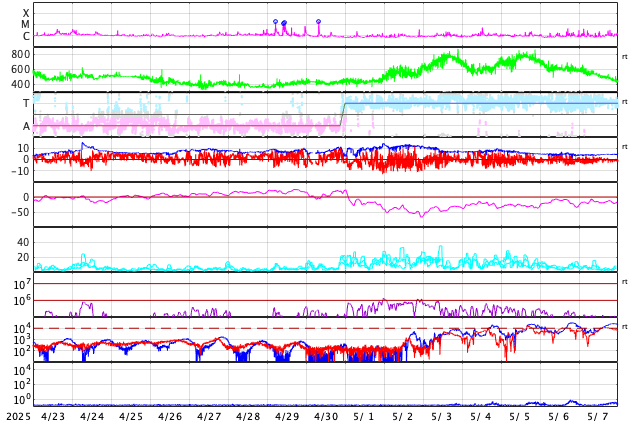Click the 10^6 axis label
The image size is (634, 424).
[x=22, y=300]
